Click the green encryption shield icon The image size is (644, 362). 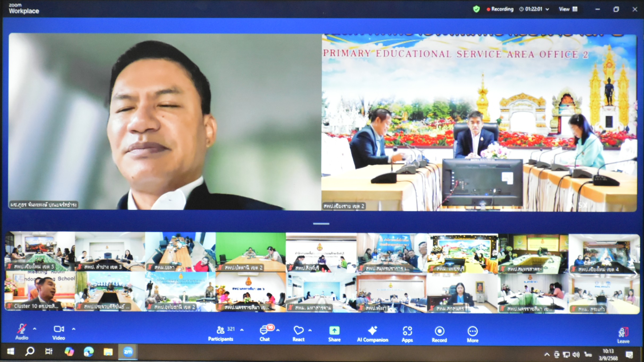click(x=476, y=9)
